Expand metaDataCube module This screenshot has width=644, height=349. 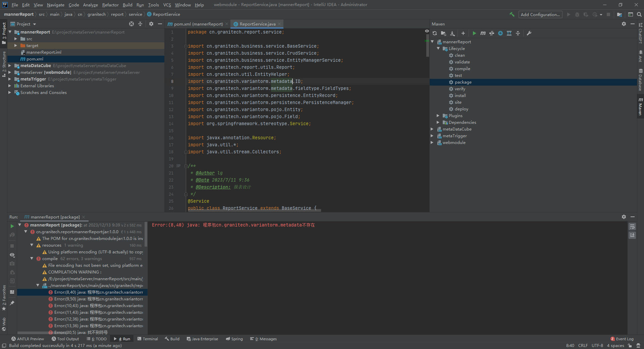9,66
